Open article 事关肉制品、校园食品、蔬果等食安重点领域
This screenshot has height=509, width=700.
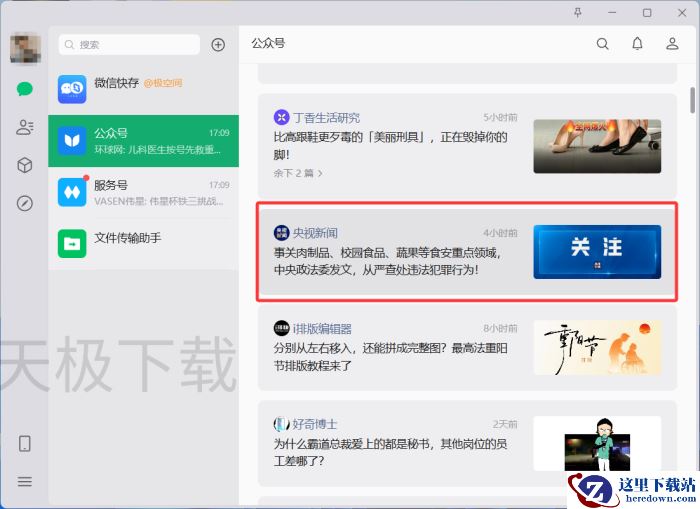pos(388,261)
